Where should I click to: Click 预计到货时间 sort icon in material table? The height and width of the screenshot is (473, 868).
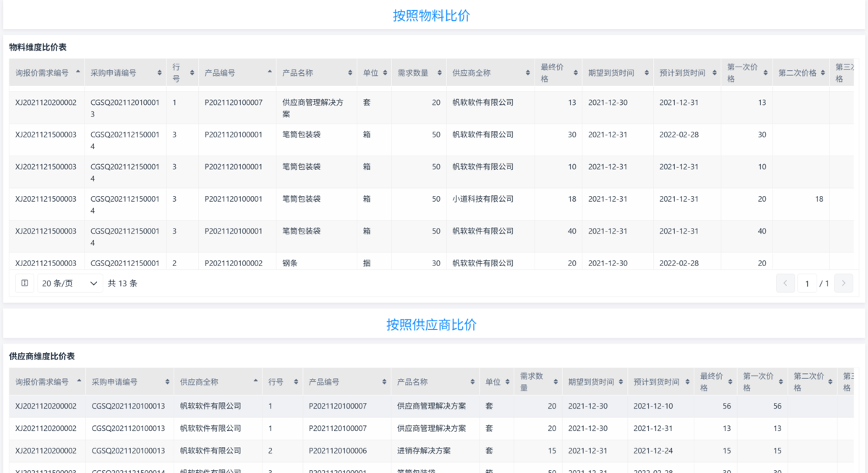(x=714, y=73)
